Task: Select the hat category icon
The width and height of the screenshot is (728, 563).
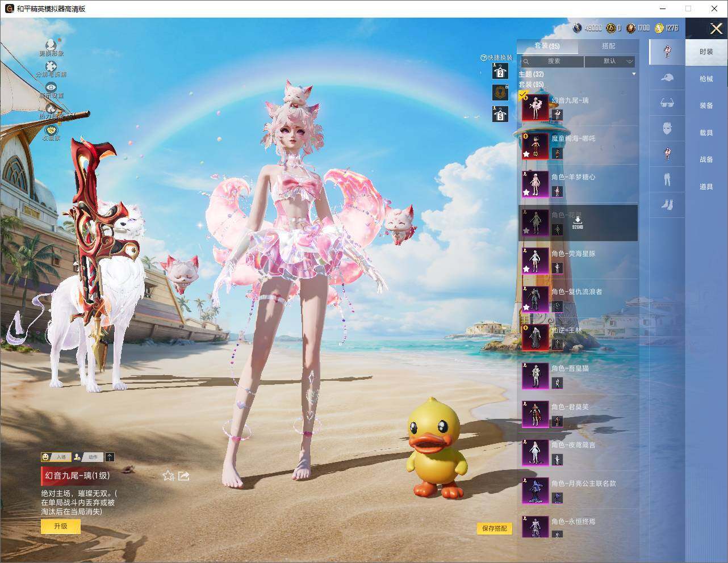Action: [667, 78]
